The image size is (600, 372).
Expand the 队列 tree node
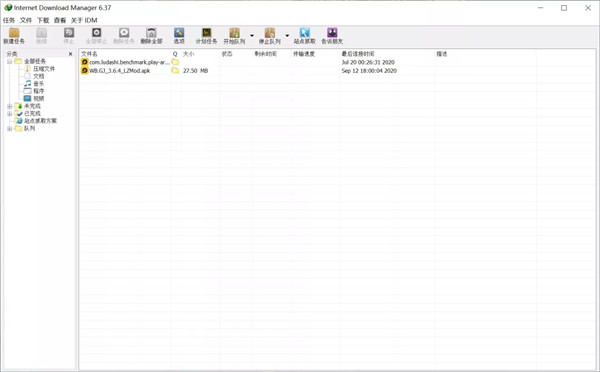10,129
